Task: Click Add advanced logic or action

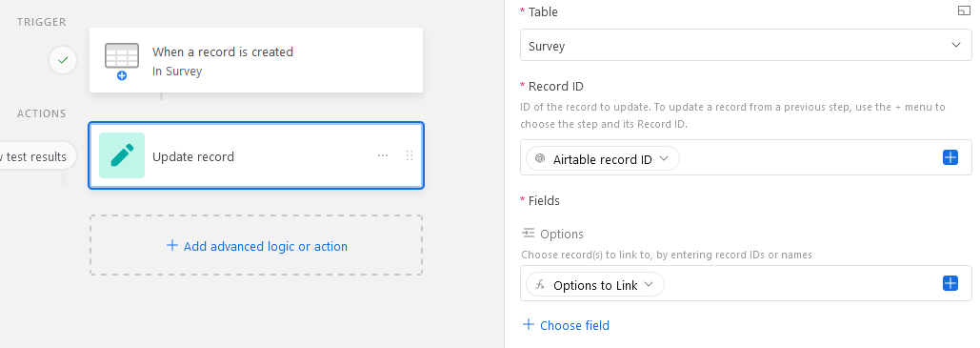Action: (x=256, y=245)
